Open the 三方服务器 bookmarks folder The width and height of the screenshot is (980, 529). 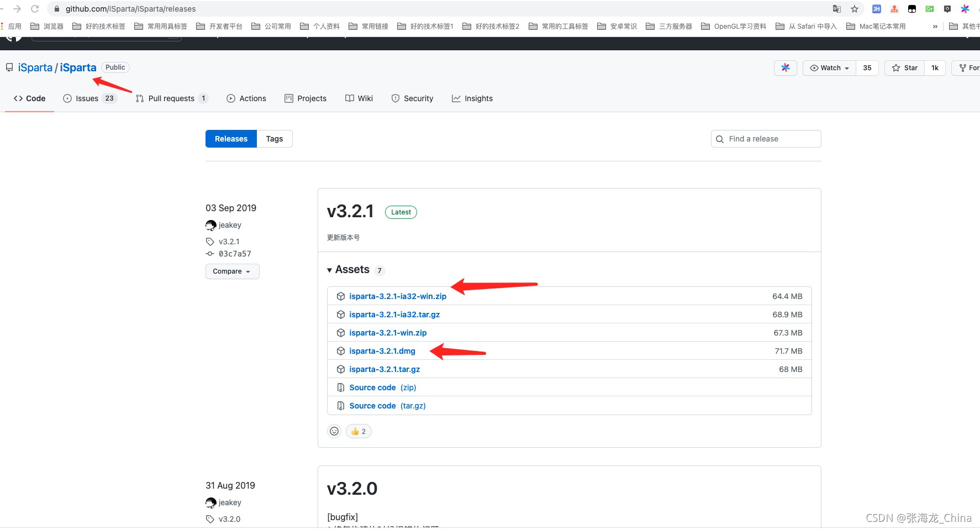[x=669, y=26]
